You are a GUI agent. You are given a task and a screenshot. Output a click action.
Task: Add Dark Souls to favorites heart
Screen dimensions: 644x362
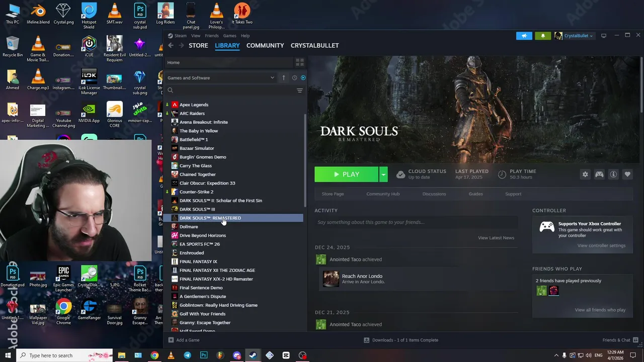point(627,174)
